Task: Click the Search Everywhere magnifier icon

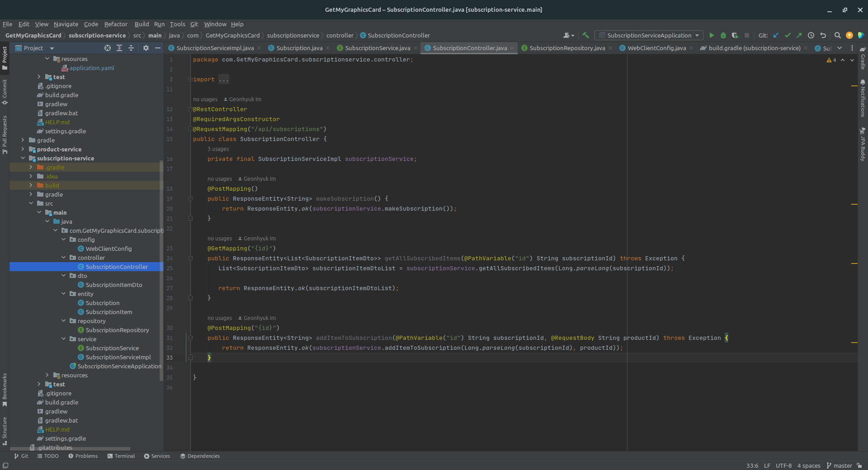Action: 837,35
